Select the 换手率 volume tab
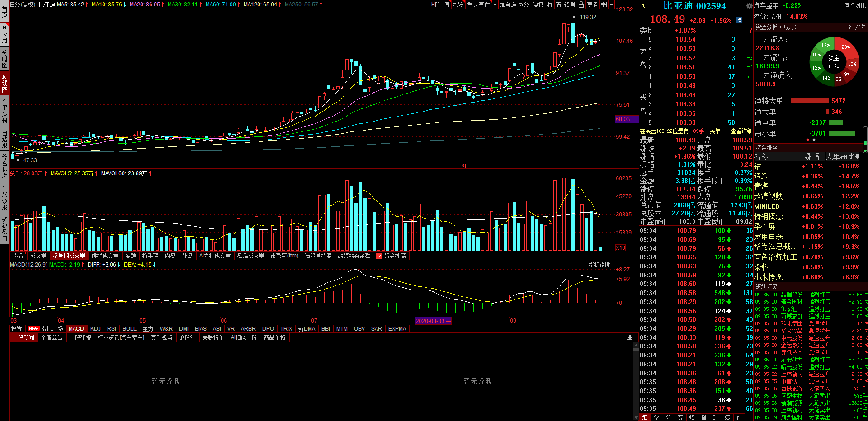Image resolution: width=868 pixels, height=421 pixels. click(150, 256)
